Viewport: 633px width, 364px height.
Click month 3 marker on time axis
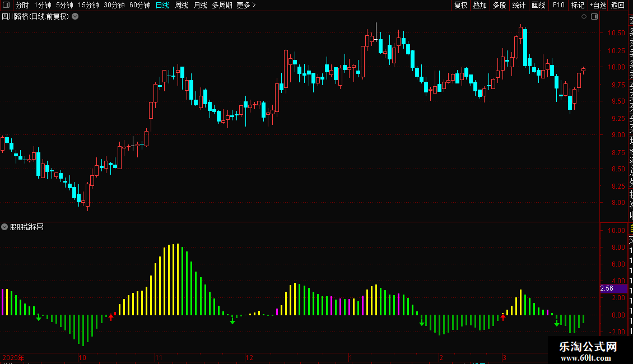click(504, 357)
